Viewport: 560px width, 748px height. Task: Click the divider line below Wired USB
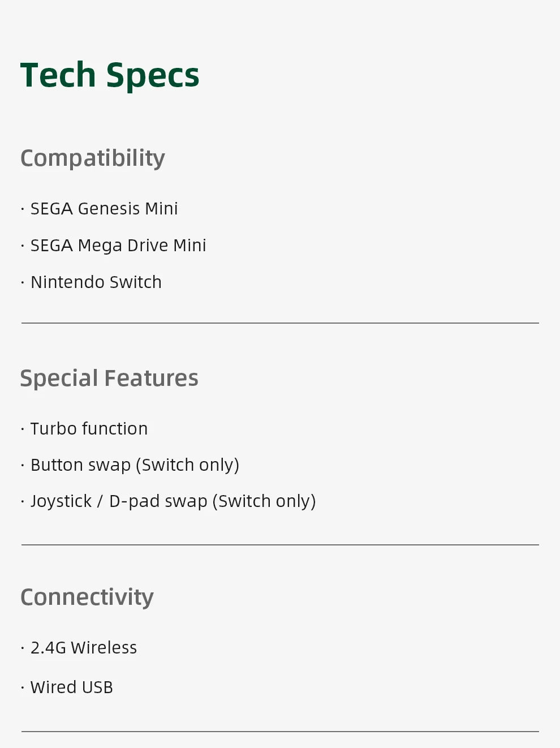click(280, 732)
